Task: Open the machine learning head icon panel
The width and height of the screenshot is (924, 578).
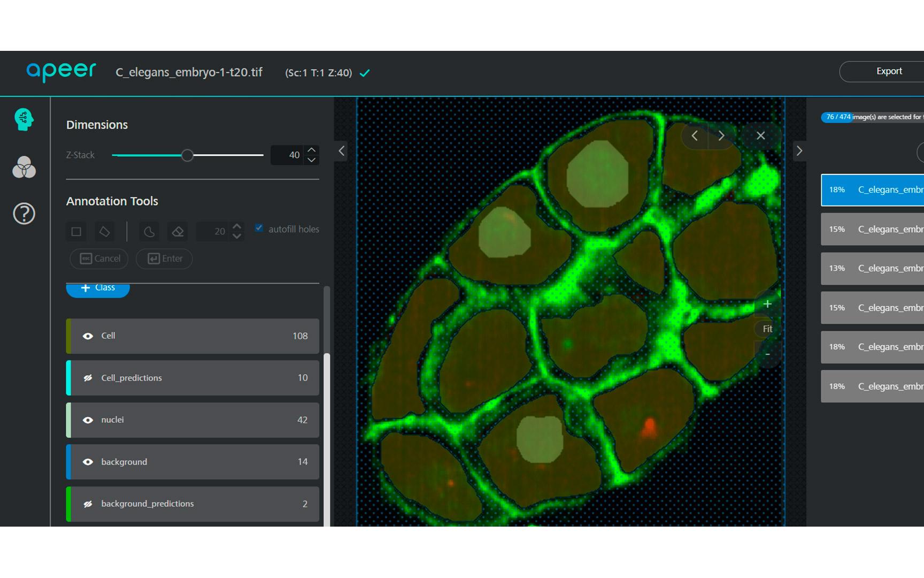Action: 24,119
